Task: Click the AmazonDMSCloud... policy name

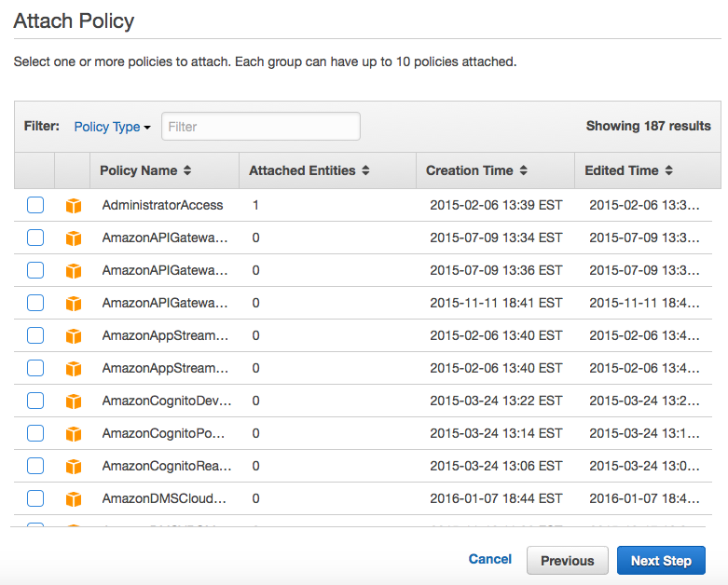Action: click(164, 498)
